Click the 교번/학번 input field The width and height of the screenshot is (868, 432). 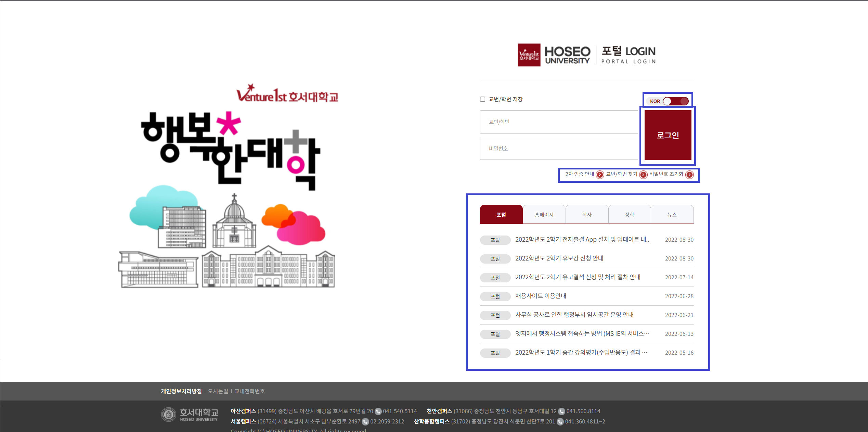point(559,122)
